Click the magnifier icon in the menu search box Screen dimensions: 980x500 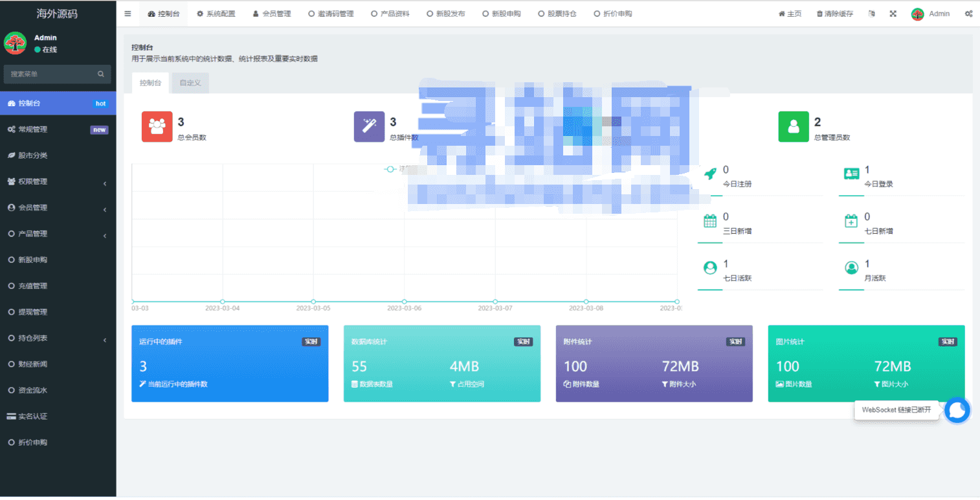click(100, 74)
